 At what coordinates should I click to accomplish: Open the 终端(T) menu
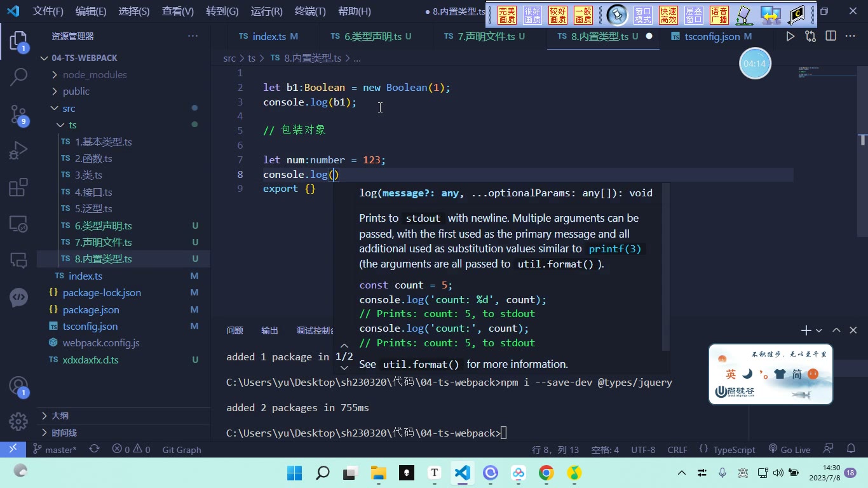click(310, 11)
